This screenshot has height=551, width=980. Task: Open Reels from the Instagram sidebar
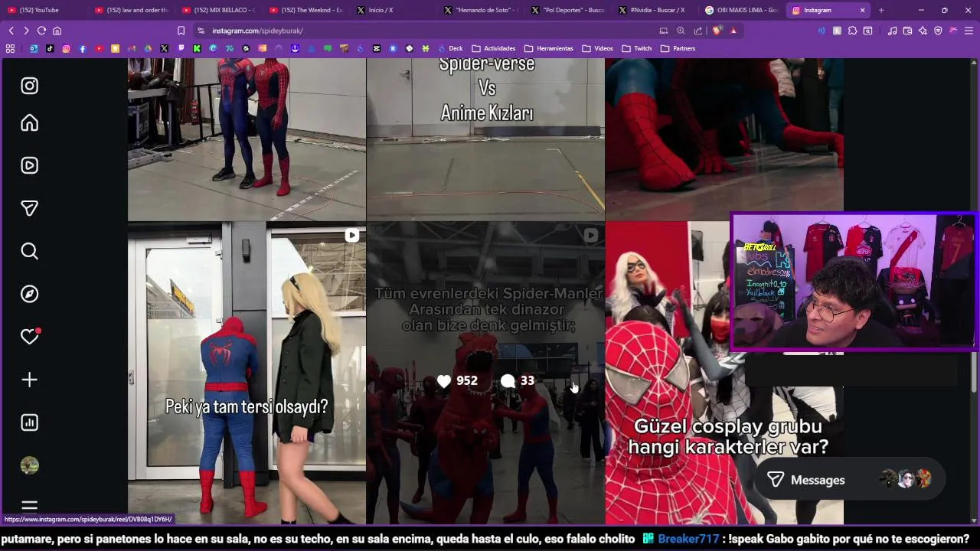29,165
